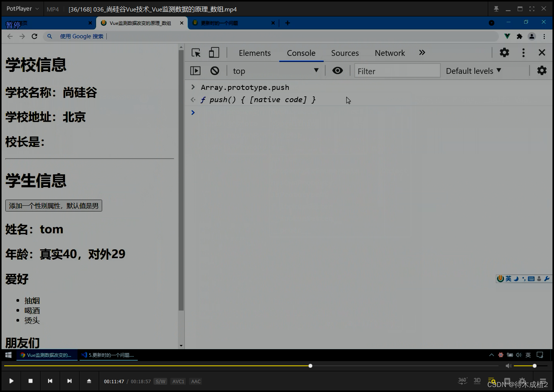
Task: Reload the current page
Action: pyautogui.click(x=34, y=36)
